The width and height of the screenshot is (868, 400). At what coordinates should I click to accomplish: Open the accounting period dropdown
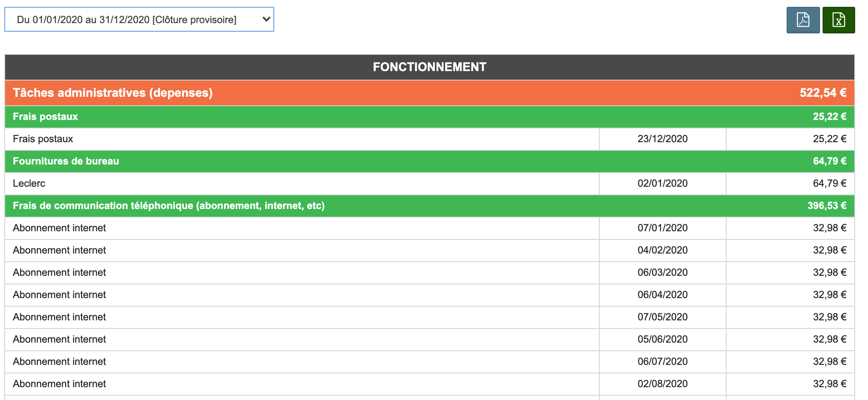[x=139, y=20]
